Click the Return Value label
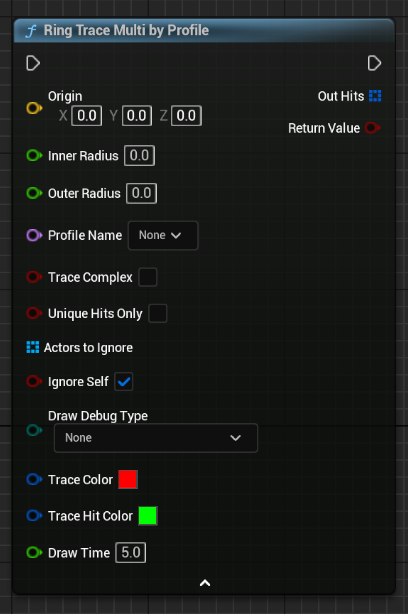 click(324, 128)
